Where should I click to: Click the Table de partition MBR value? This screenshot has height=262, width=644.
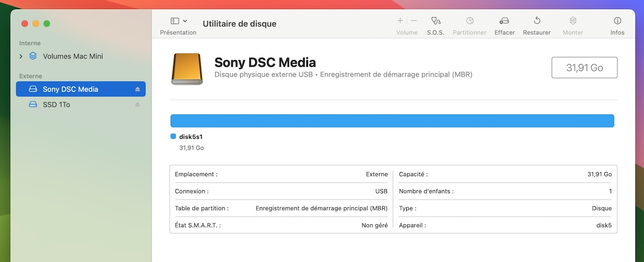[322, 208]
